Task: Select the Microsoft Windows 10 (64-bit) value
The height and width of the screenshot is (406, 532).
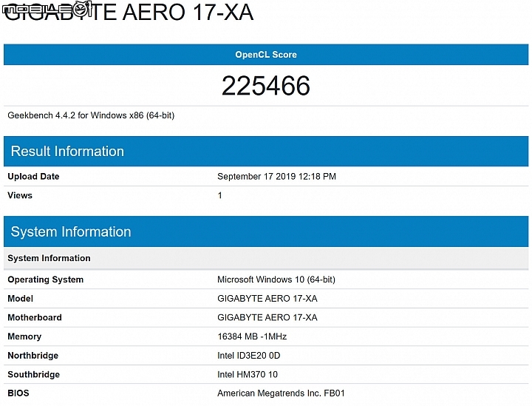Action: coord(276,280)
